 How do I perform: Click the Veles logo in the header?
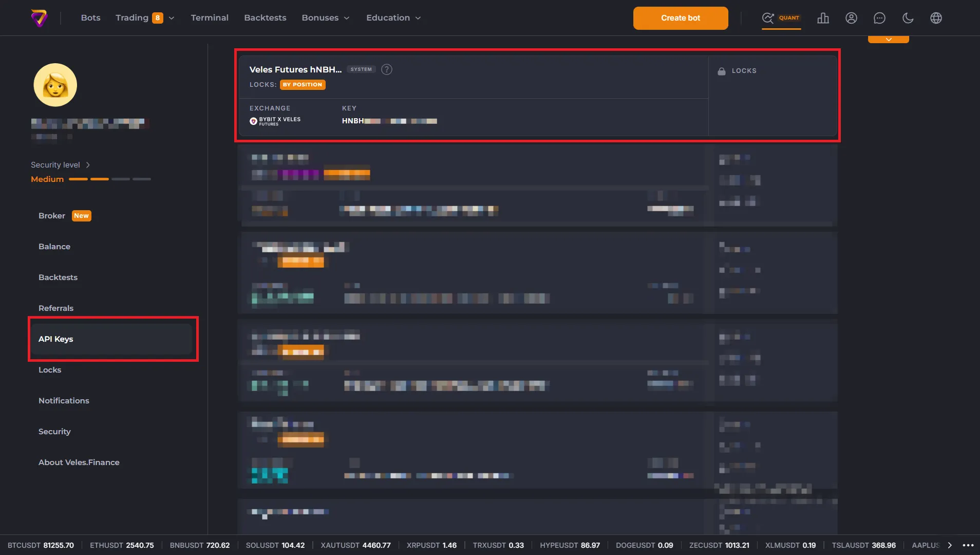click(40, 18)
